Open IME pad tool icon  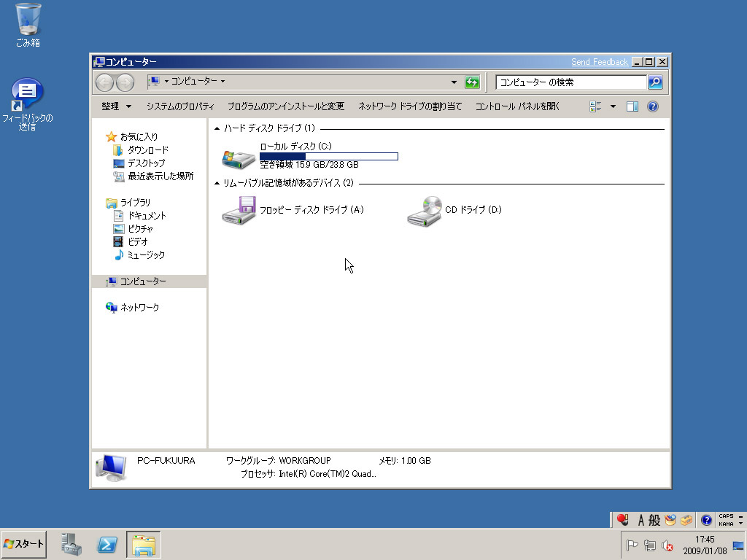coord(670,520)
